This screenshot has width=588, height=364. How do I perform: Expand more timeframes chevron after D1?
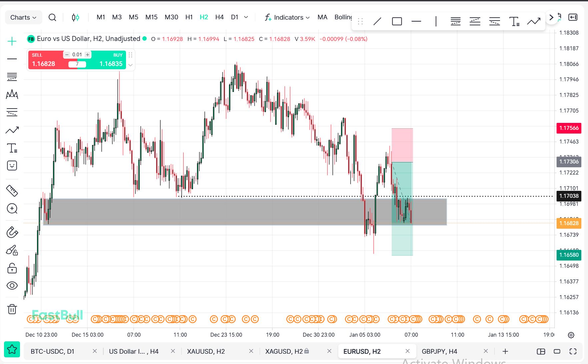[x=246, y=17]
